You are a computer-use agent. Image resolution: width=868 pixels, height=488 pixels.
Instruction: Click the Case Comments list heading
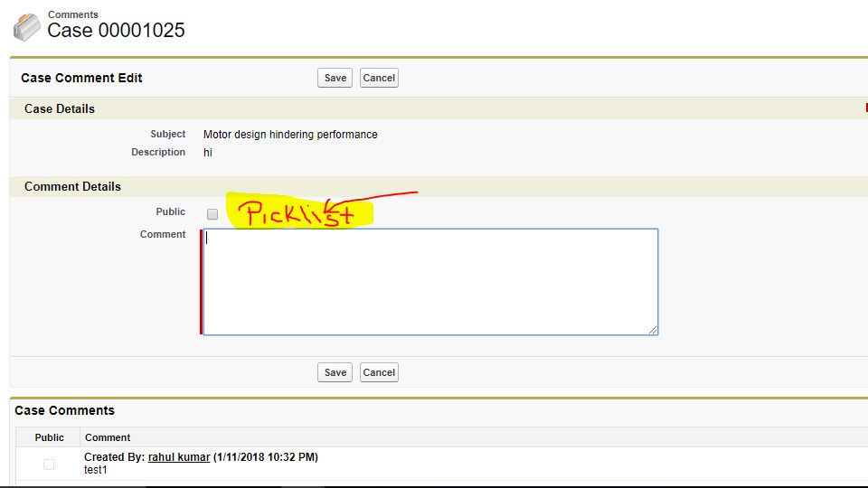tap(64, 410)
